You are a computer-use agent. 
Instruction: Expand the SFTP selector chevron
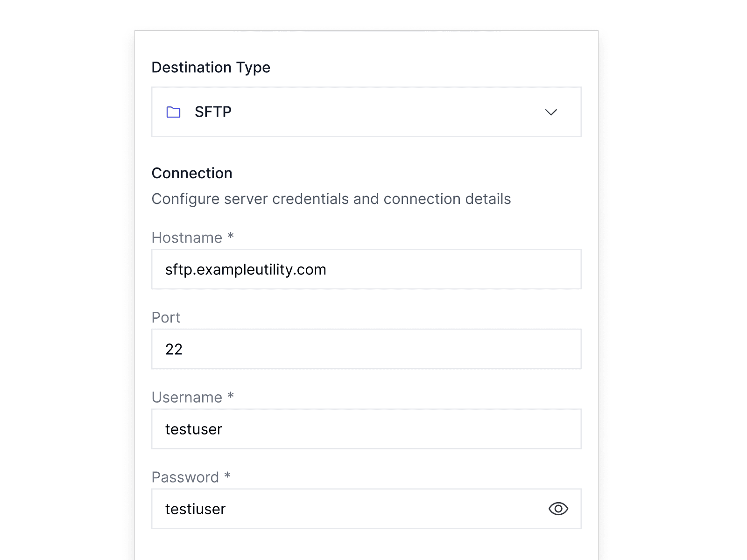(x=551, y=112)
